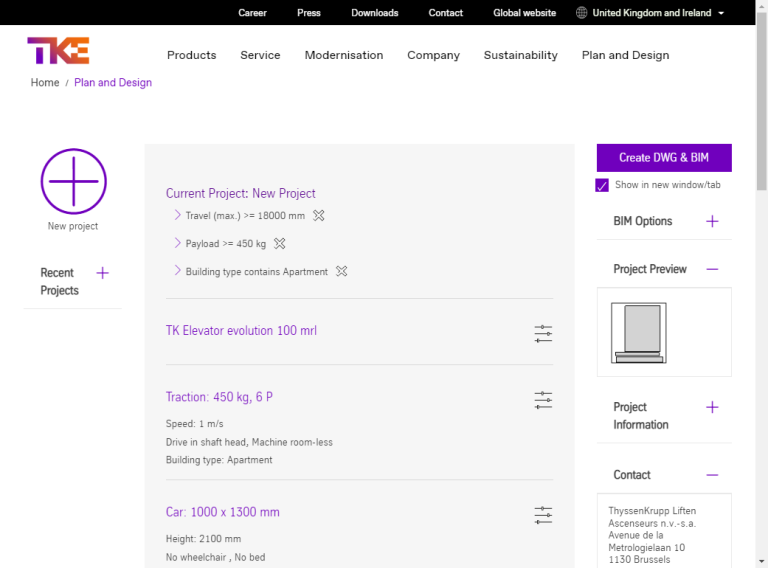This screenshot has width=768, height=568.
Task: Open settings sliders for Car 1000 x 1300 mm
Action: click(543, 515)
